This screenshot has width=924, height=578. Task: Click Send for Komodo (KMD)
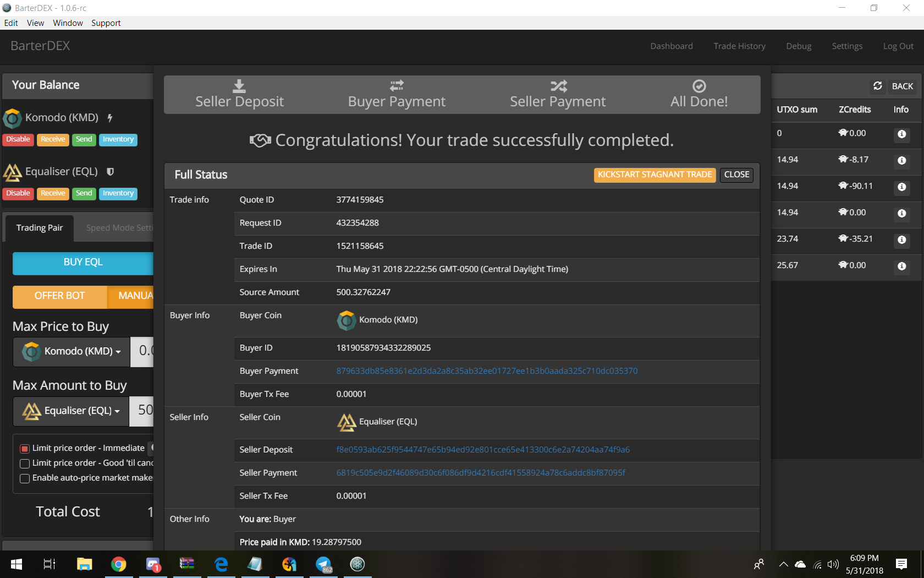click(x=84, y=140)
